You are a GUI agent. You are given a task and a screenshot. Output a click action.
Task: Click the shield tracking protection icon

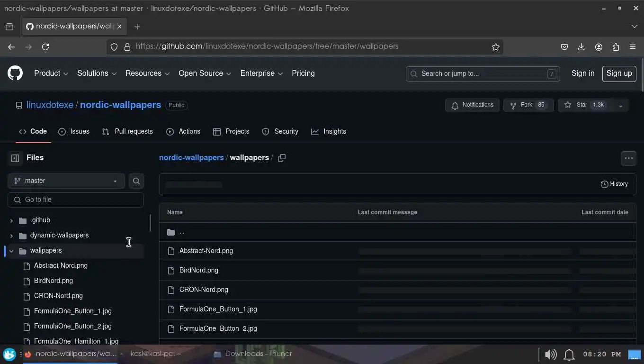pos(114,47)
